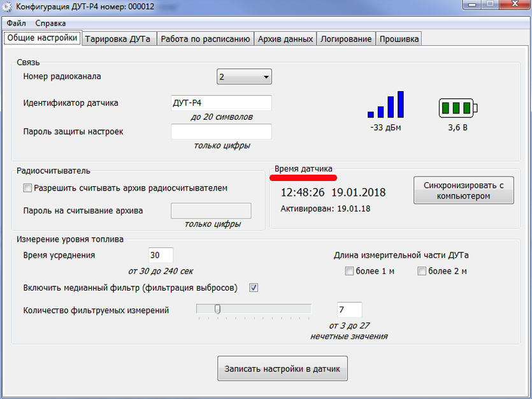Open the Справка menu
The width and height of the screenshot is (532, 399).
click(50, 23)
